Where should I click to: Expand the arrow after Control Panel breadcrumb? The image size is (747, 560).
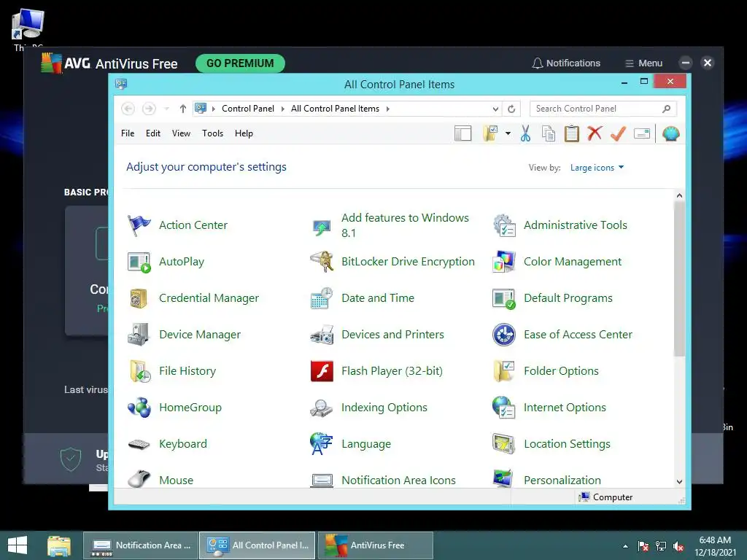pyautogui.click(x=282, y=109)
